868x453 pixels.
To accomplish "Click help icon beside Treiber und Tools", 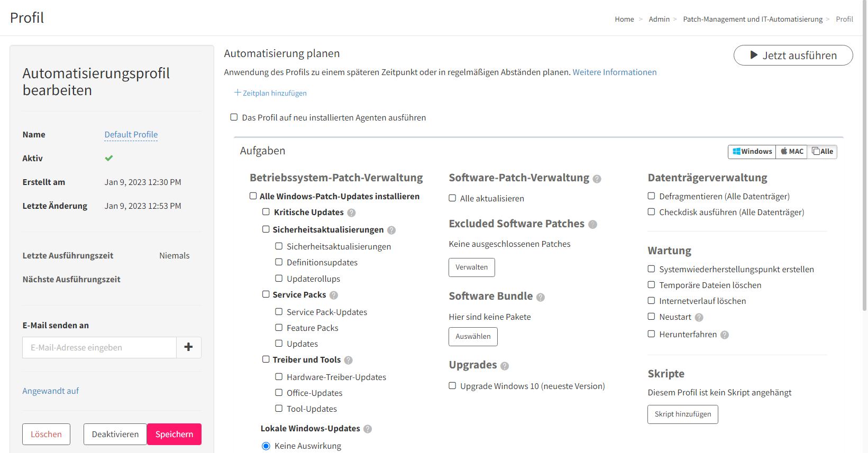I will tap(348, 360).
